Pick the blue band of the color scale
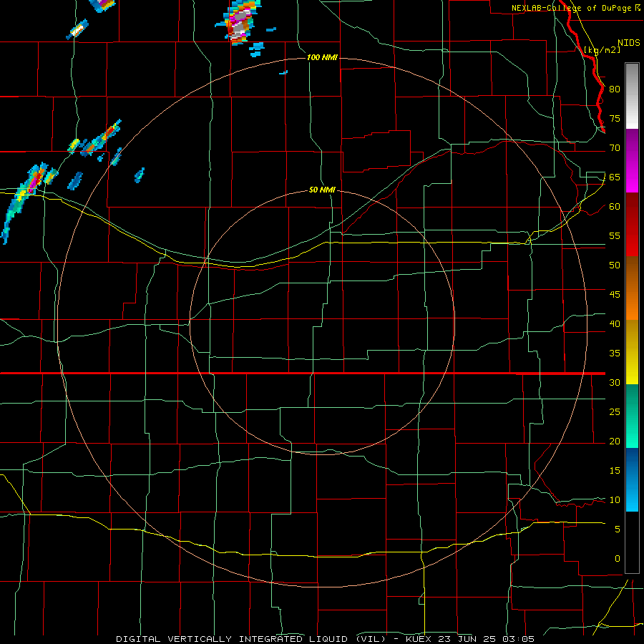The height and width of the screenshot is (644, 644). coord(632,479)
